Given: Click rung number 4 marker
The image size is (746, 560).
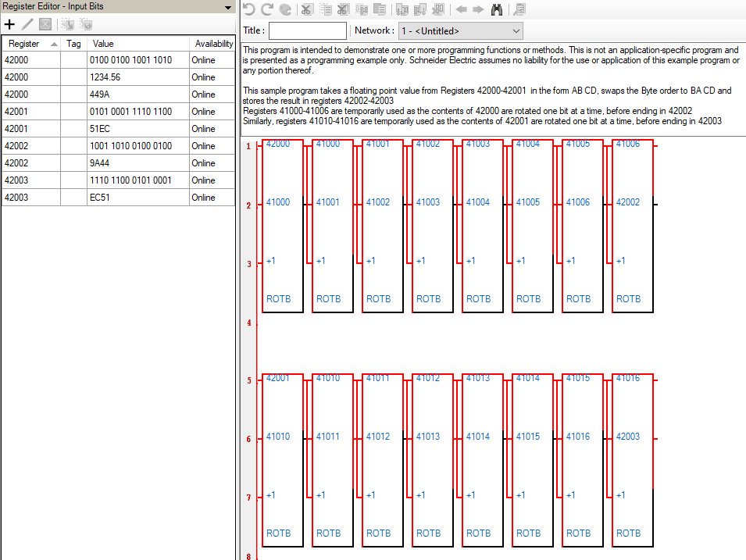Looking at the screenshot, I should click(249, 323).
